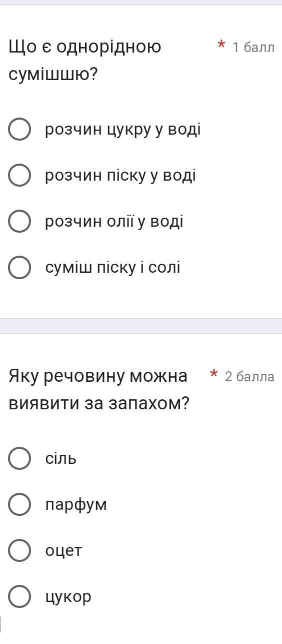Click the 2 балла points label
The height and width of the screenshot is (644, 282).
tap(249, 376)
